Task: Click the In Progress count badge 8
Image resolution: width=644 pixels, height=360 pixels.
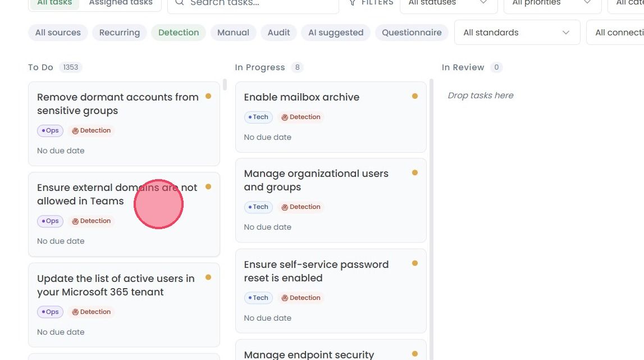Action: [x=298, y=67]
